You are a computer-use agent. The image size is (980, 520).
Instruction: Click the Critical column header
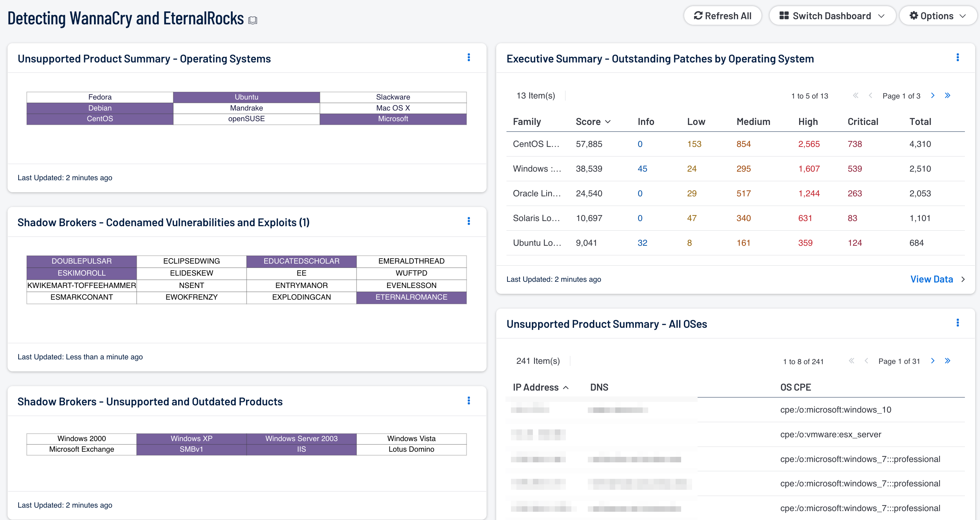pos(862,122)
